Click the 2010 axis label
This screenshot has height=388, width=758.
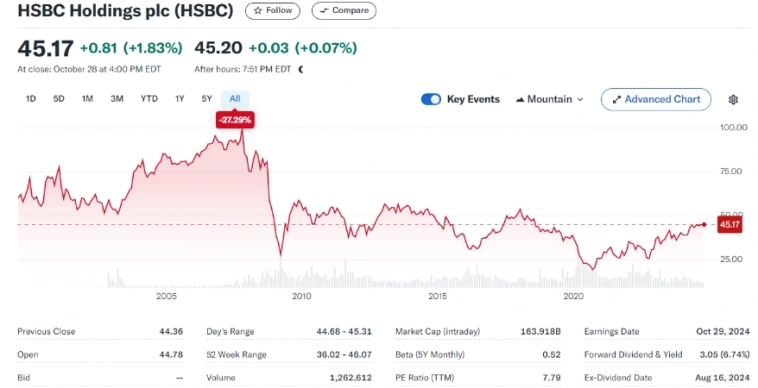[301, 296]
